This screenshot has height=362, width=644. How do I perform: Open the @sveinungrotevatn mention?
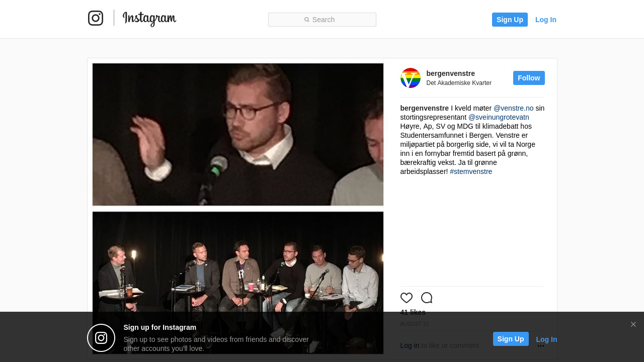coord(499,117)
